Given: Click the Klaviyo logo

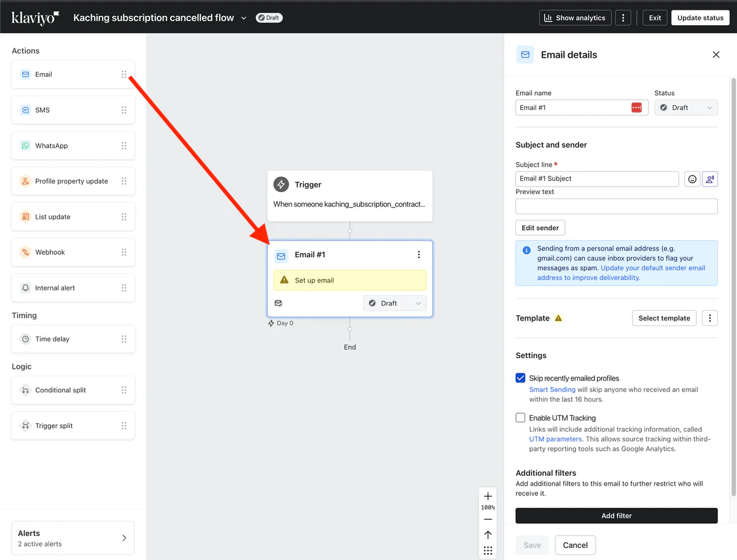Looking at the screenshot, I should coord(35,17).
